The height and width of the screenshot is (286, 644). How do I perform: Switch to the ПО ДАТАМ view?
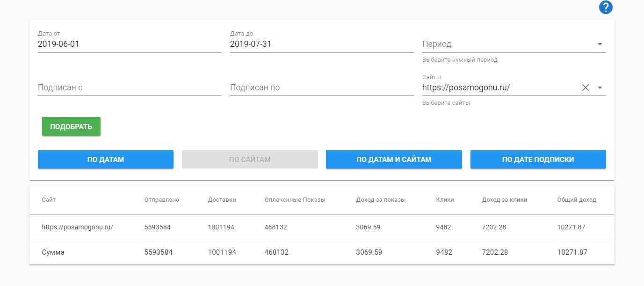pyautogui.click(x=106, y=160)
